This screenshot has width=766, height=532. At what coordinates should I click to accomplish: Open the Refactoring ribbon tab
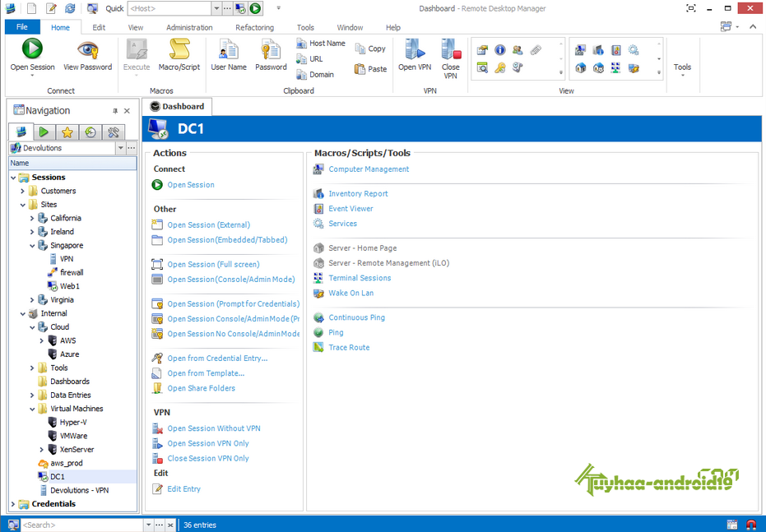pyautogui.click(x=254, y=27)
